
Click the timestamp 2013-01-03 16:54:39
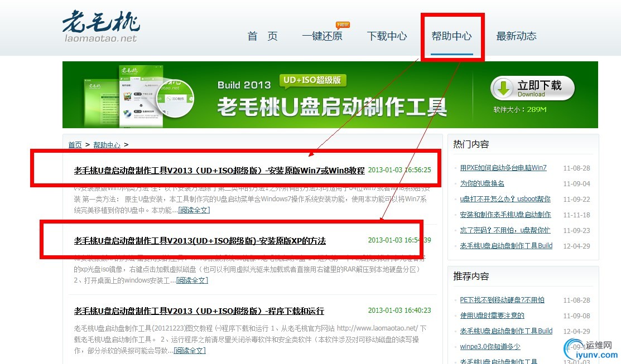pos(399,240)
